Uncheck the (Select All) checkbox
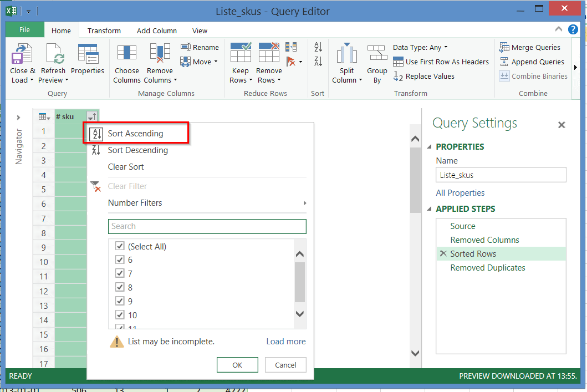 click(119, 246)
